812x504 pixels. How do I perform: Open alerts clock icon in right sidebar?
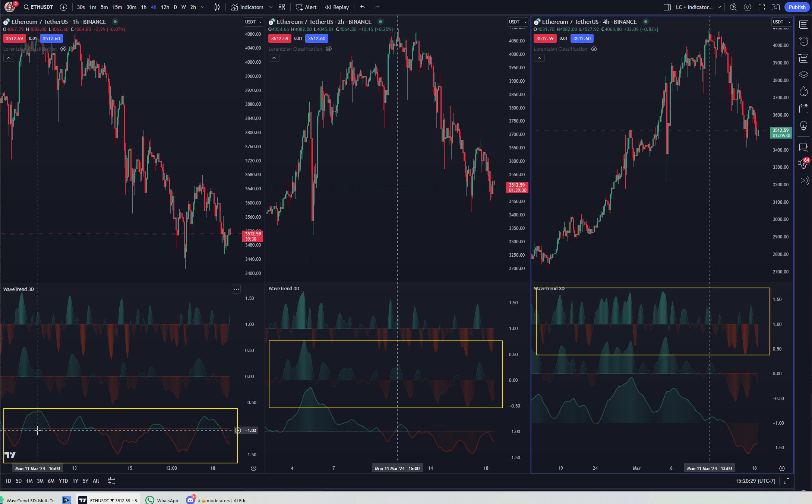click(803, 41)
